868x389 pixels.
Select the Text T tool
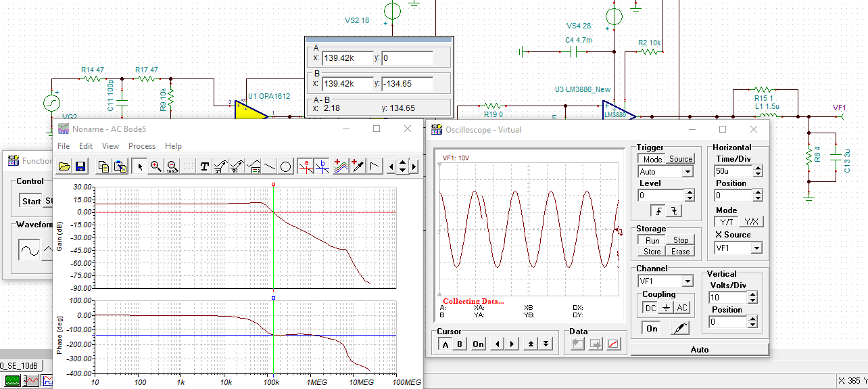pos(205,166)
